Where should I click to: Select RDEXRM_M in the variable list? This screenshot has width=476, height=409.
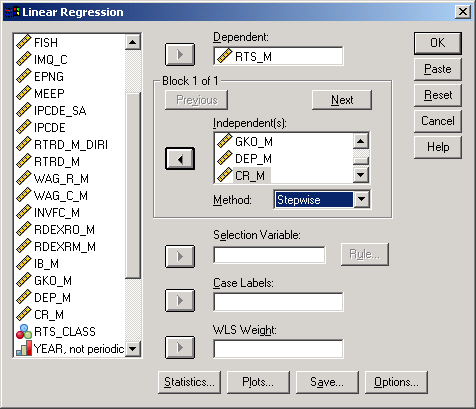click(65, 246)
